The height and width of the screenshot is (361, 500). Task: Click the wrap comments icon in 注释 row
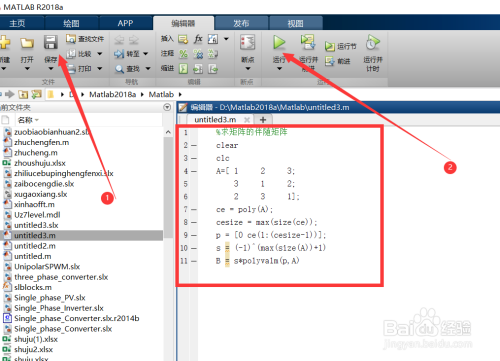[213, 54]
